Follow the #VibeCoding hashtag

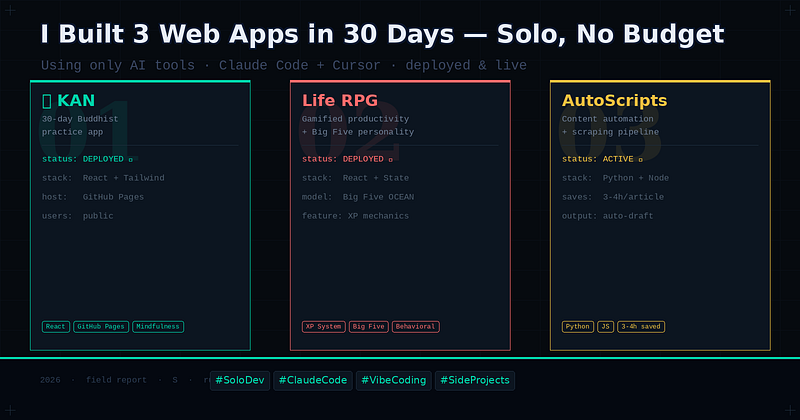click(x=394, y=381)
